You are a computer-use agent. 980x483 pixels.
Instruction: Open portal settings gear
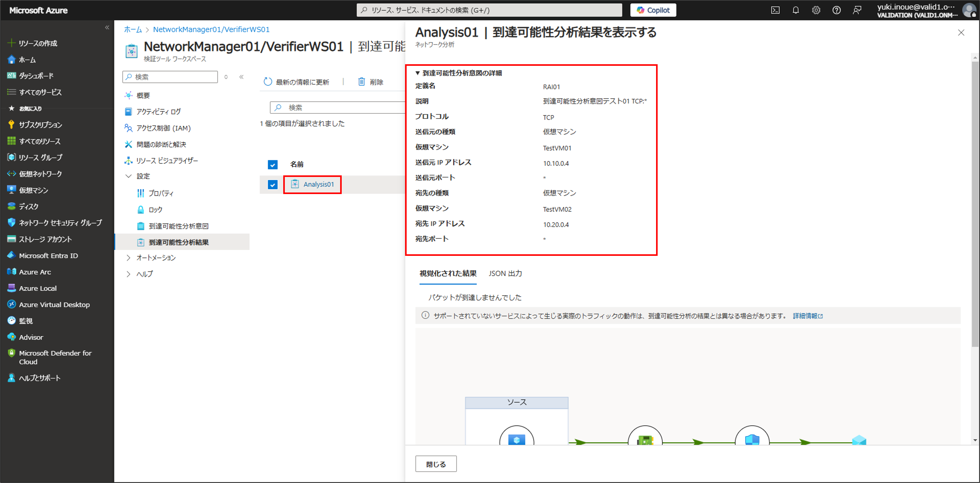point(816,10)
